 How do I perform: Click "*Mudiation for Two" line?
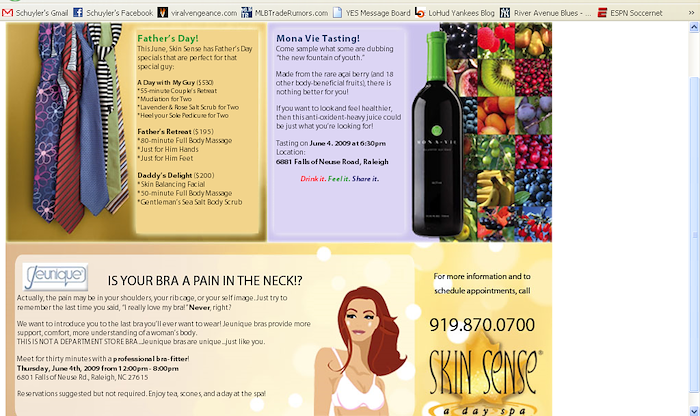164,99
